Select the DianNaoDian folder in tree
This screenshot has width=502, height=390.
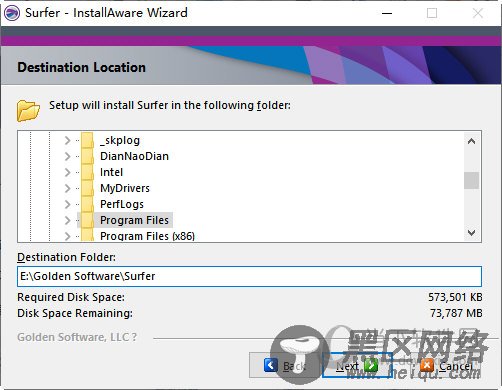click(x=134, y=156)
